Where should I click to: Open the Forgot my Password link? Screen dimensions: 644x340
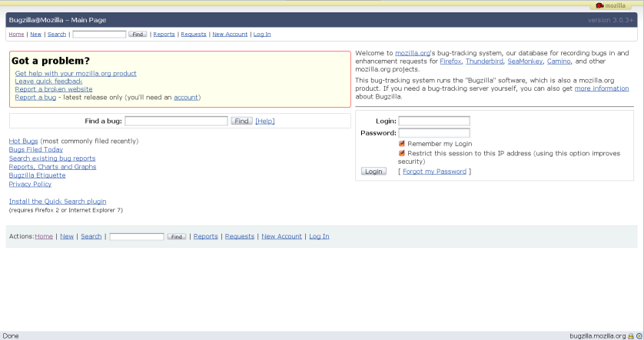(x=434, y=172)
